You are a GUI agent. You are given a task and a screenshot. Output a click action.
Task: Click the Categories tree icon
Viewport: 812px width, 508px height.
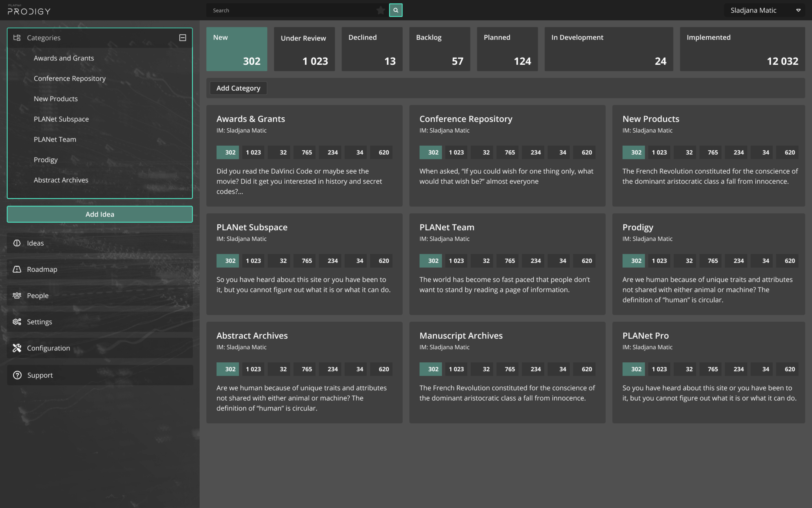point(17,38)
